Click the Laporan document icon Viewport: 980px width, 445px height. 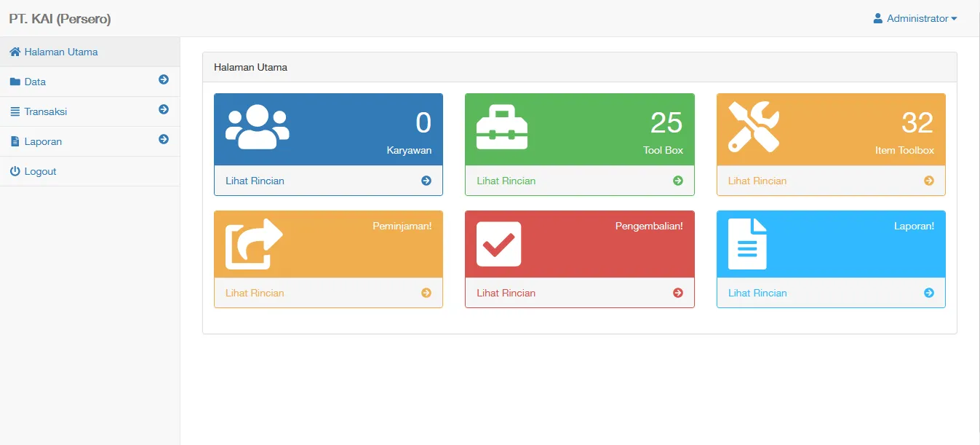747,244
